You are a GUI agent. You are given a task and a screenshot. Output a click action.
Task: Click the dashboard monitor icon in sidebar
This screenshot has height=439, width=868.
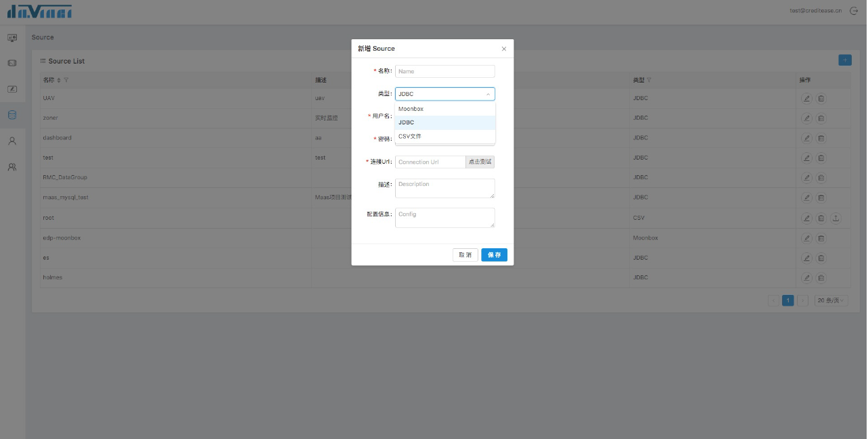(12, 38)
